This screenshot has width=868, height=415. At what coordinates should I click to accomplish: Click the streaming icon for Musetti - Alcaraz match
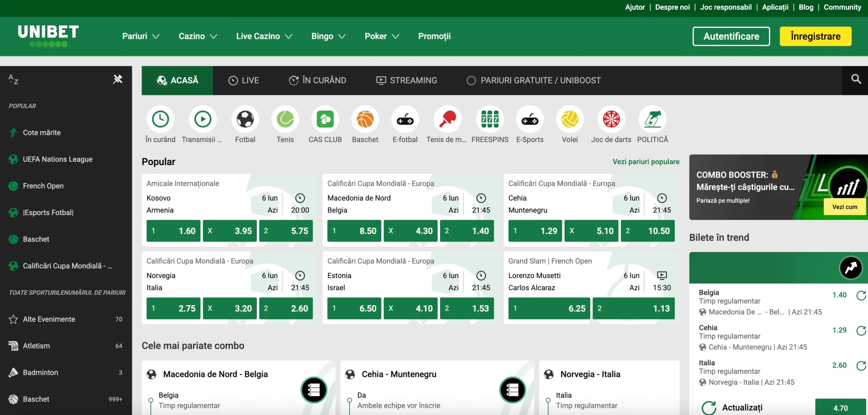click(662, 275)
